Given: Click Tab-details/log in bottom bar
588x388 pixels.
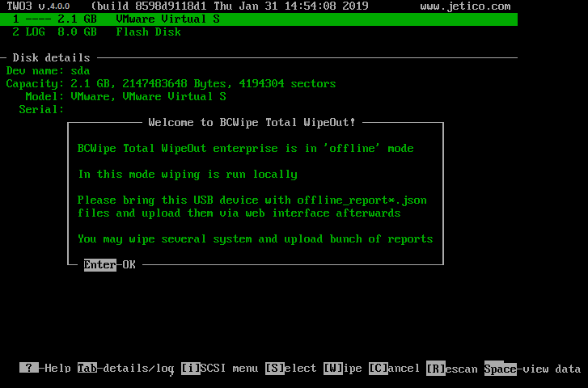Looking at the screenshot, I should tap(125, 369).
